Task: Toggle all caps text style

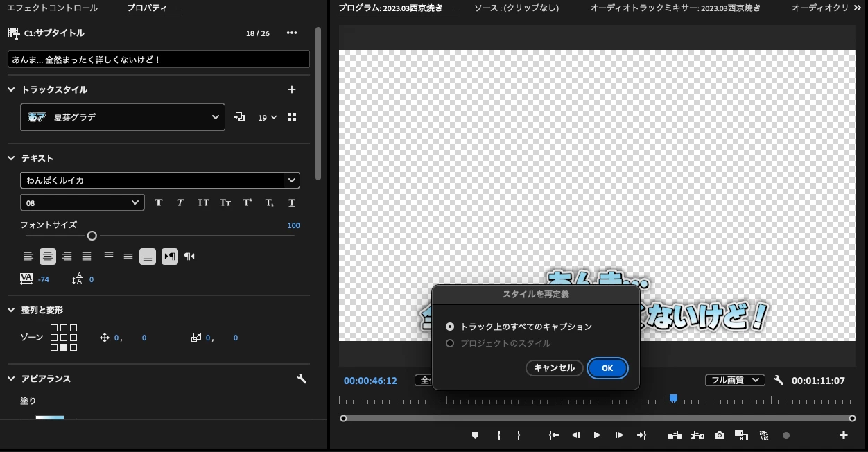Action: 203,202
